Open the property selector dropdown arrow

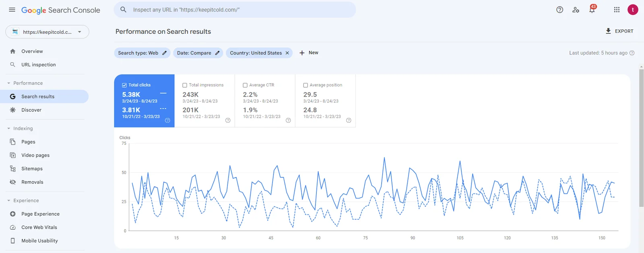[79, 32]
